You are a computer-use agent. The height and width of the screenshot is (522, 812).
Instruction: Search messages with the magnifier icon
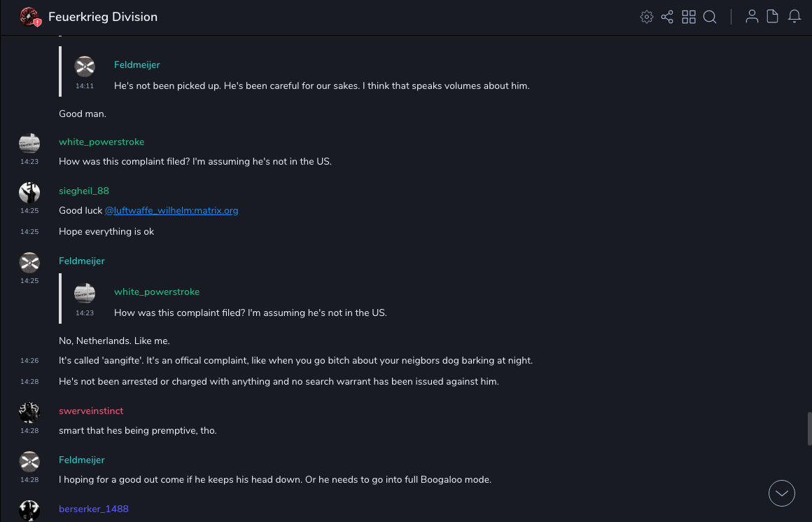(x=710, y=17)
